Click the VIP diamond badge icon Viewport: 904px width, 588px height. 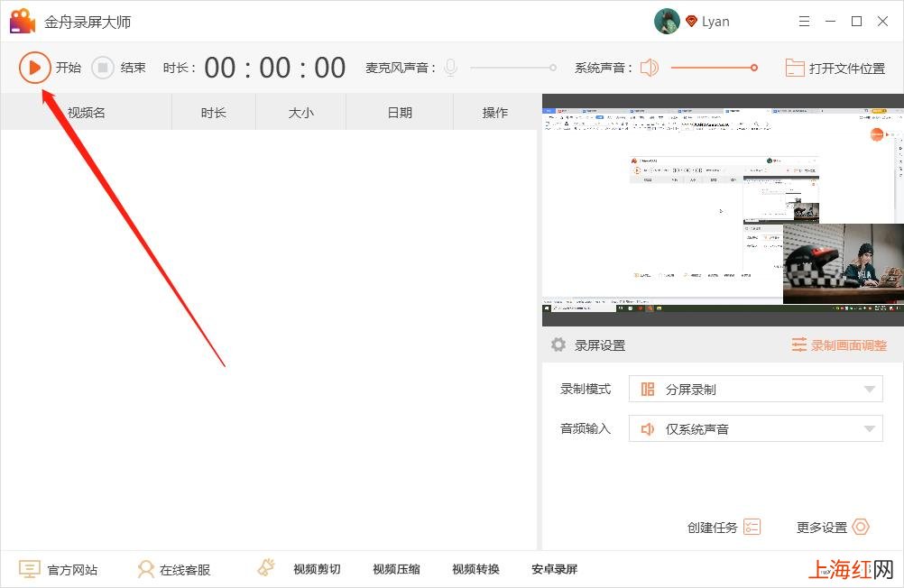(x=691, y=22)
